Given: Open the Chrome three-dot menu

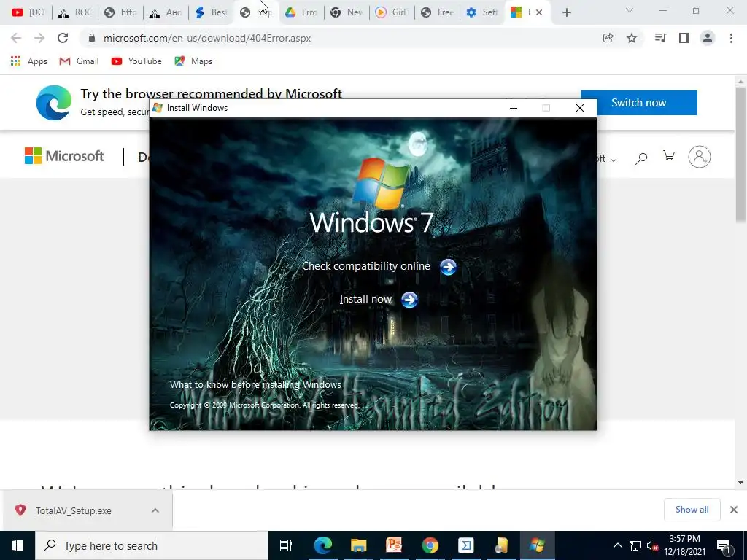Looking at the screenshot, I should (x=731, y=38).
